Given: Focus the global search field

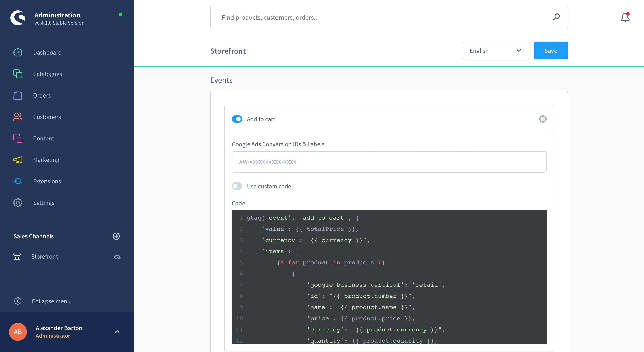Looking at the screenshot, I should point(389,17).
